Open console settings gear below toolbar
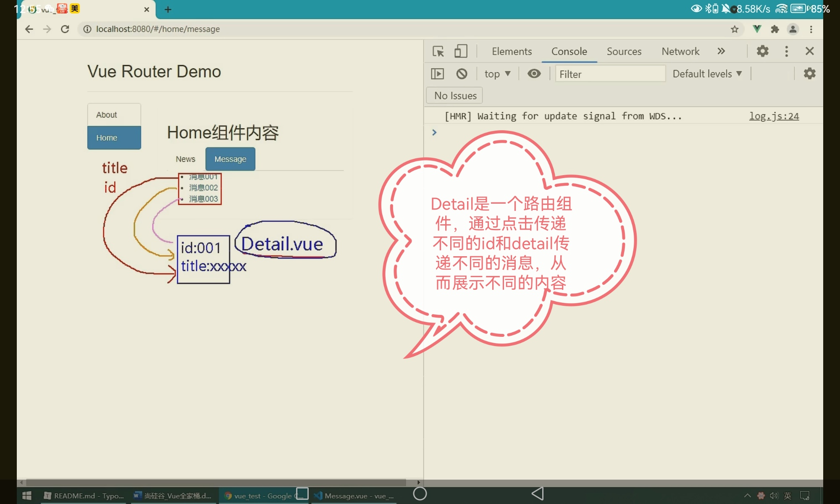 809,74
